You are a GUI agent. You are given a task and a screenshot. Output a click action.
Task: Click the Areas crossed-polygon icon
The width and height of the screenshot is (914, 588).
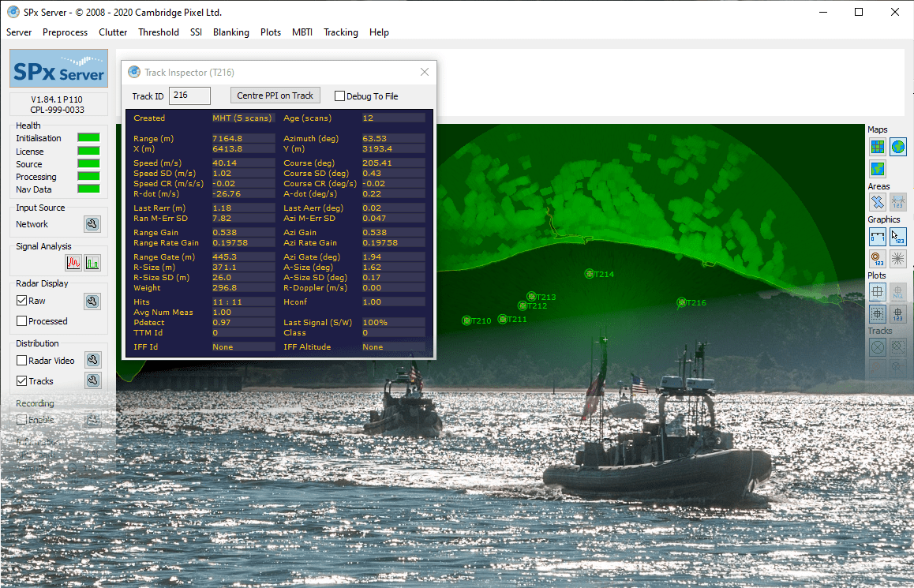(877, 202)
